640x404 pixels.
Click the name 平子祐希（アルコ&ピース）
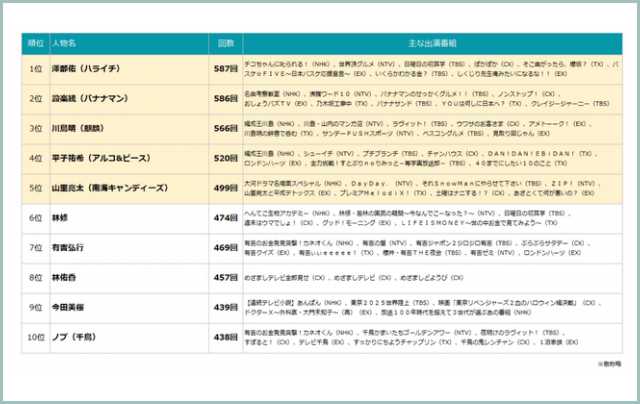pos(102,158)
